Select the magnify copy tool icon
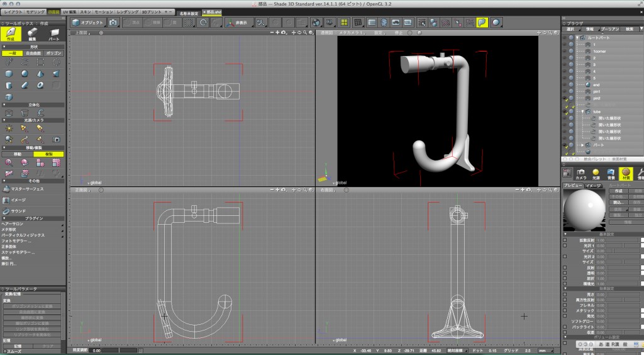The height and width of the screenshot is (355, 644). (9, 162)
